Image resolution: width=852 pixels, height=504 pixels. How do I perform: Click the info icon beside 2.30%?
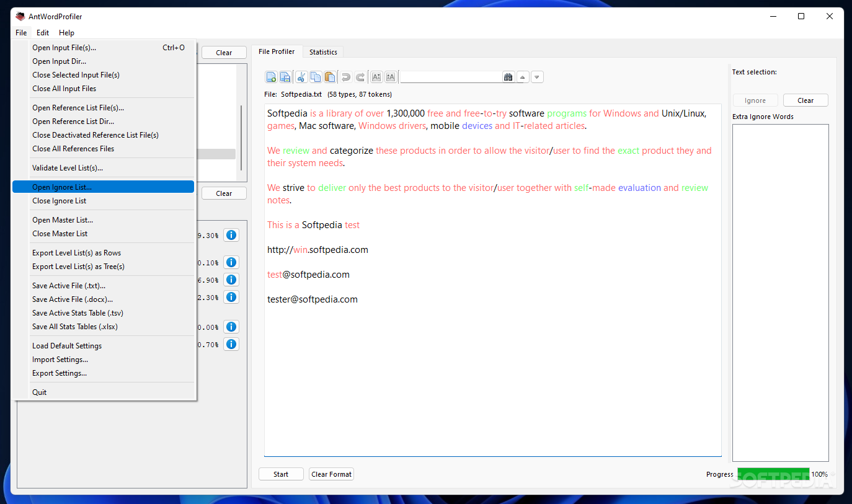coord(231,297)
